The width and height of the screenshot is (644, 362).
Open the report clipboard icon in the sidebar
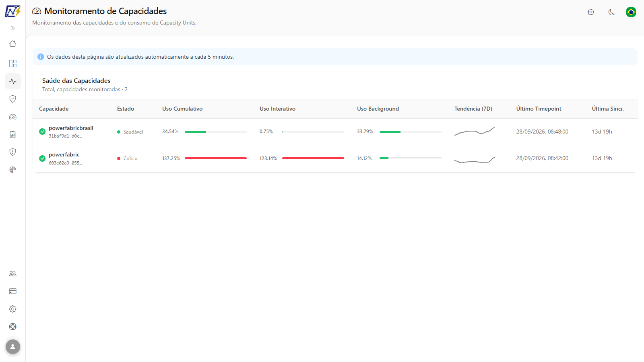tap(13, 134)
